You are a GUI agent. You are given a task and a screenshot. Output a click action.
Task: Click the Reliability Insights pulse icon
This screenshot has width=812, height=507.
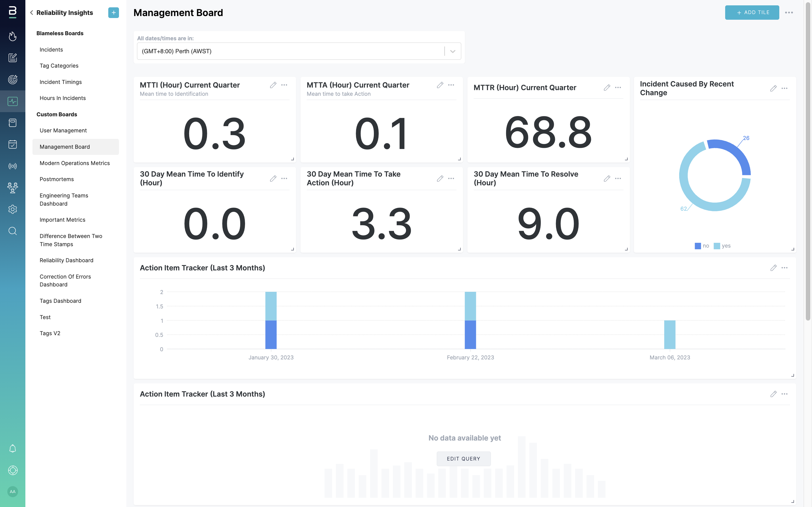click(12, 101)
